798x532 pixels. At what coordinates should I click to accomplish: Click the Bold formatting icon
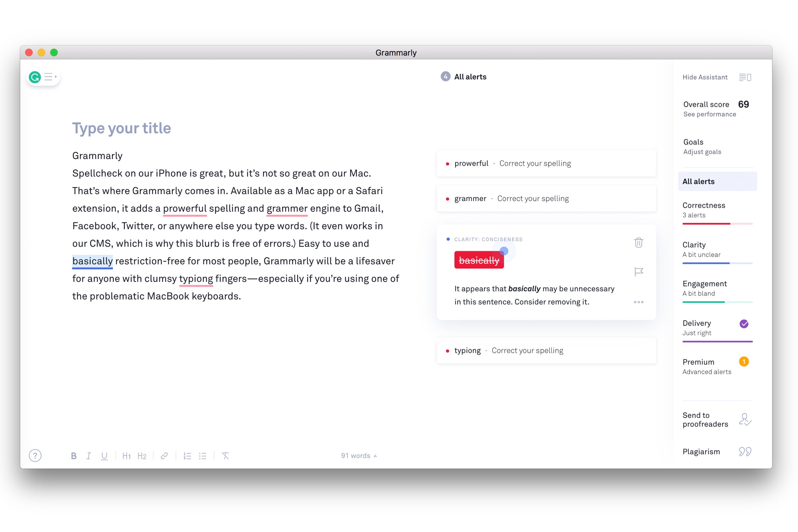73,456
